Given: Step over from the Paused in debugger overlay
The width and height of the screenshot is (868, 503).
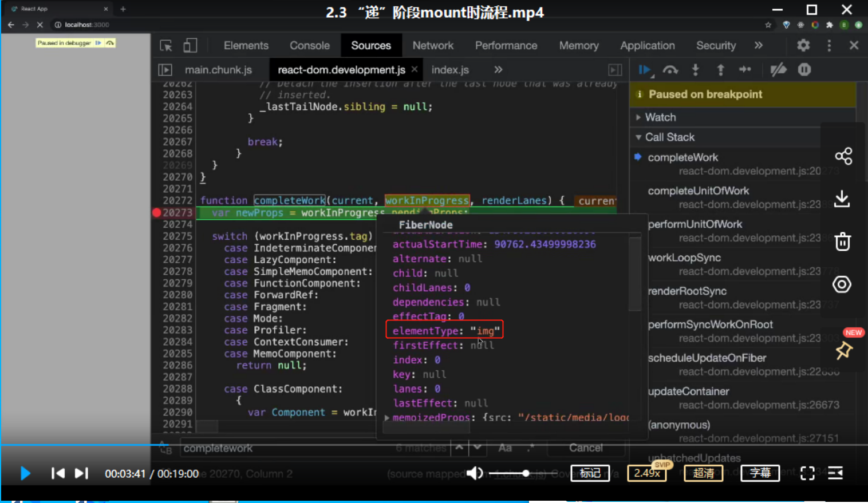Looking at the screenshot, I should tap(110, 43).
